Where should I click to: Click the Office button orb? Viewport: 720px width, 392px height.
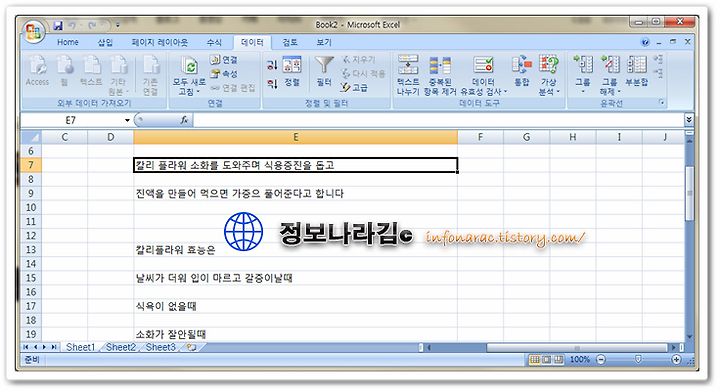34,31
